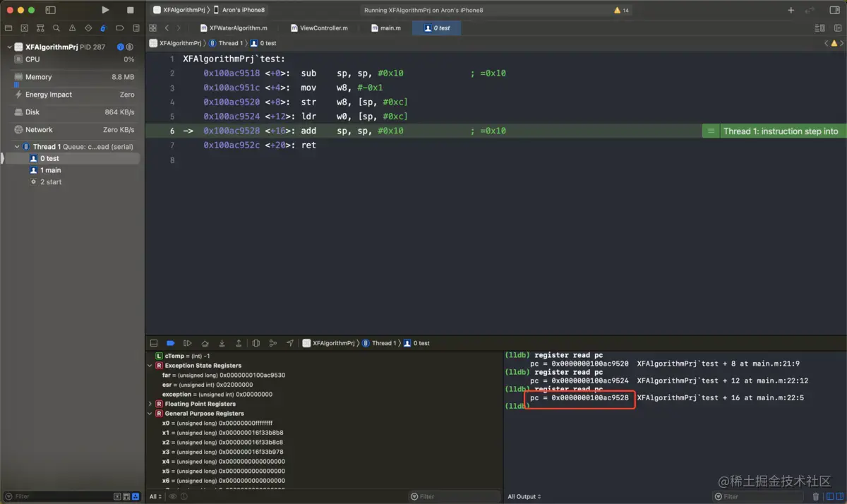Open the Source Control navigator

click(25, 28)
